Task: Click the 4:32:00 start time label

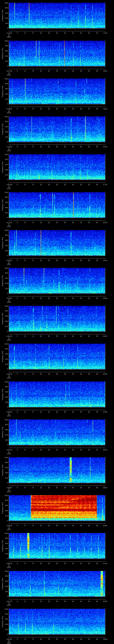Action: [9, 639]
